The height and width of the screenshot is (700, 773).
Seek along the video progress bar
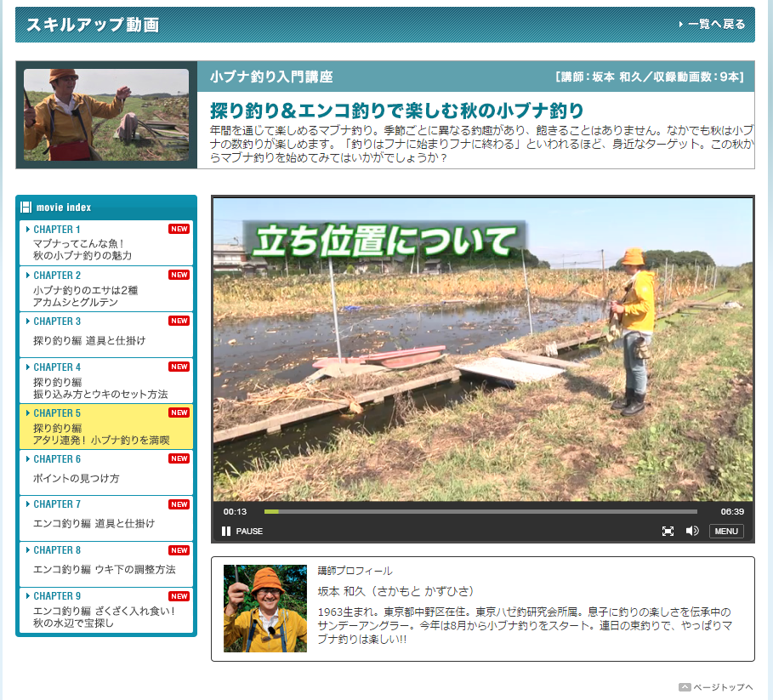coord(480,512)
